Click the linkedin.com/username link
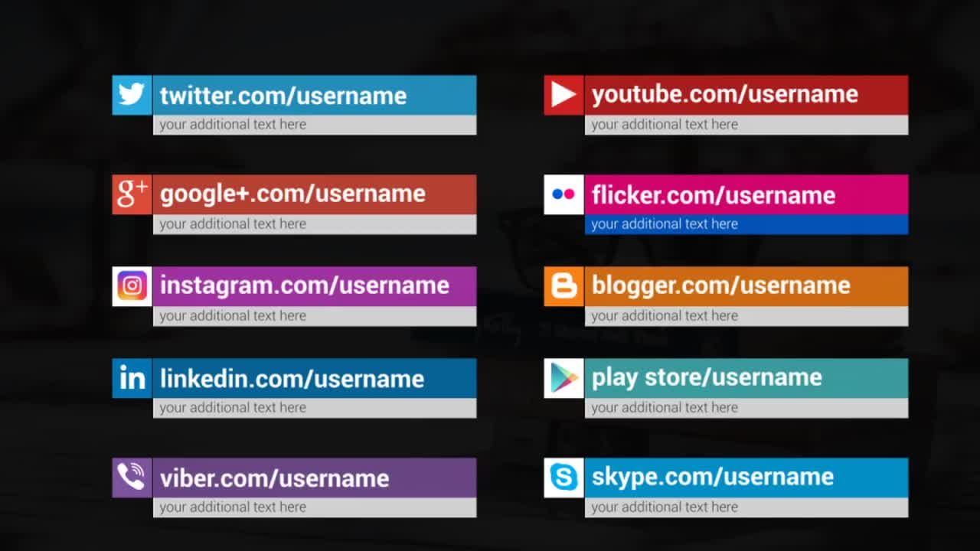 coord(292,378)
